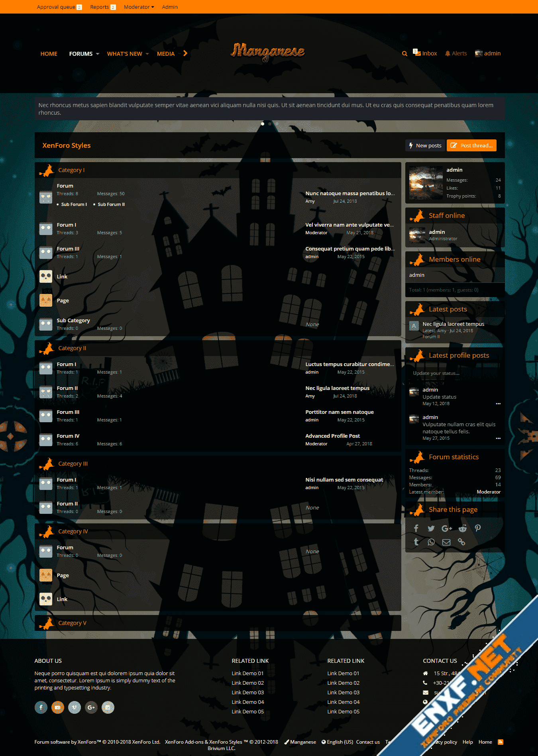Open the dropdown arrow beside Forums

[98, 54]
